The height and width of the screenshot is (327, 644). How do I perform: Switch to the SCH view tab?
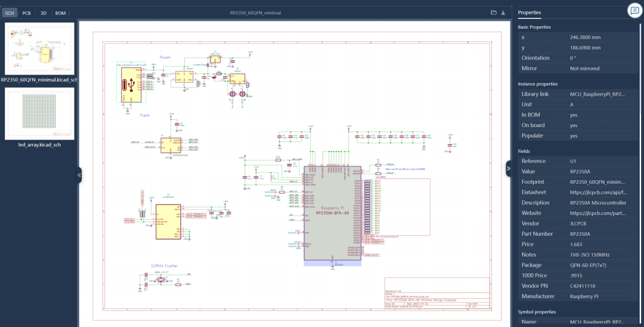[x=10, y=13]
